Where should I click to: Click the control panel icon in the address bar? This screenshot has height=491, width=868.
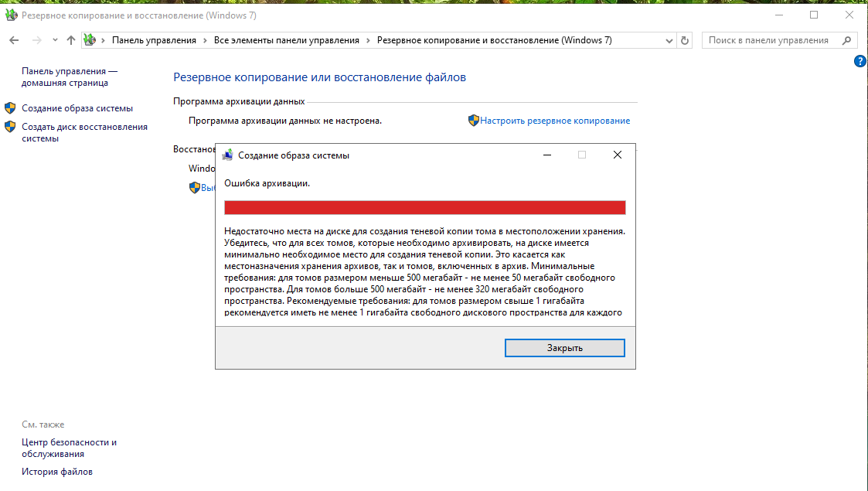[x=90, y=40]
